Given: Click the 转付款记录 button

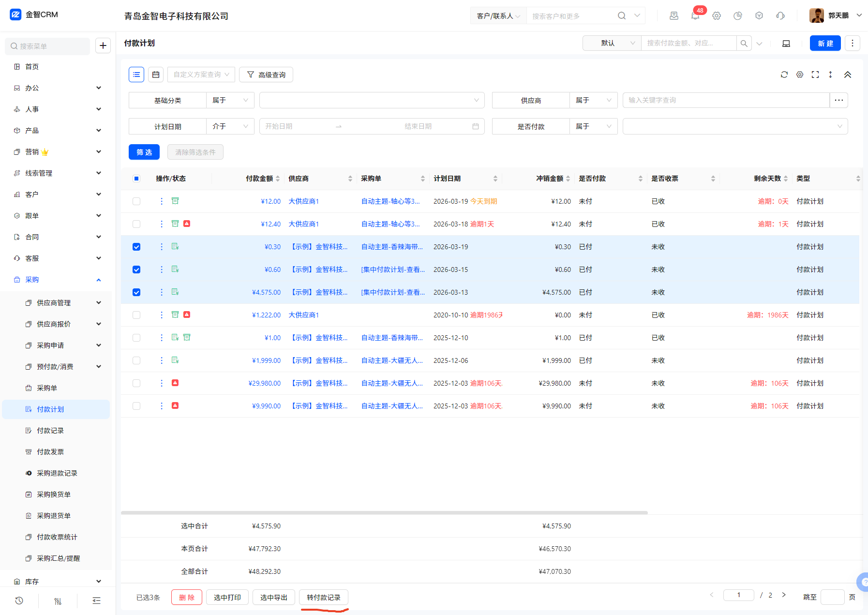Looking at the screenshot, I should pyautogui.click(x=324, y=598).
